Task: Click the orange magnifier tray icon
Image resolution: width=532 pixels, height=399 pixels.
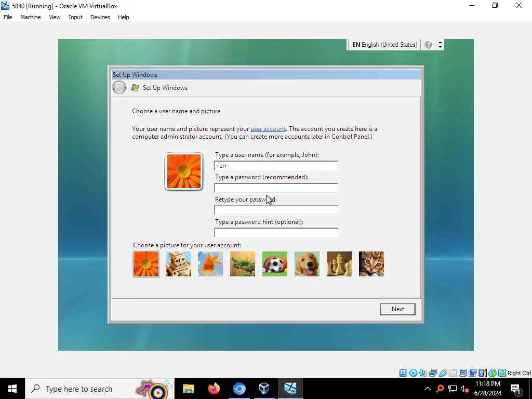Action: [440, 389]
